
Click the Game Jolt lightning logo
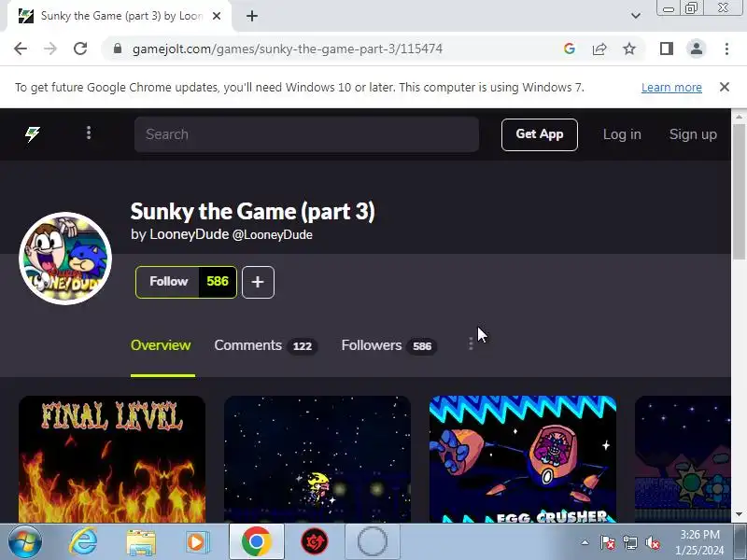click(x=33, y=134)
